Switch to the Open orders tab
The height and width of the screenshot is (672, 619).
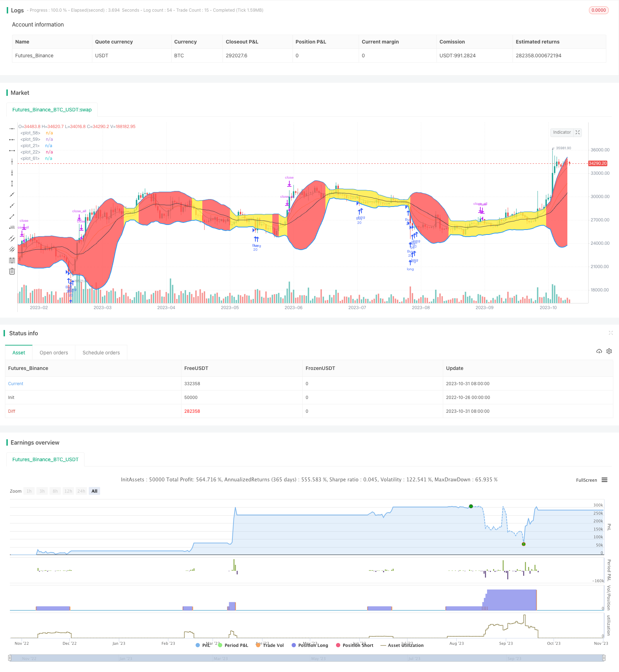54,353
